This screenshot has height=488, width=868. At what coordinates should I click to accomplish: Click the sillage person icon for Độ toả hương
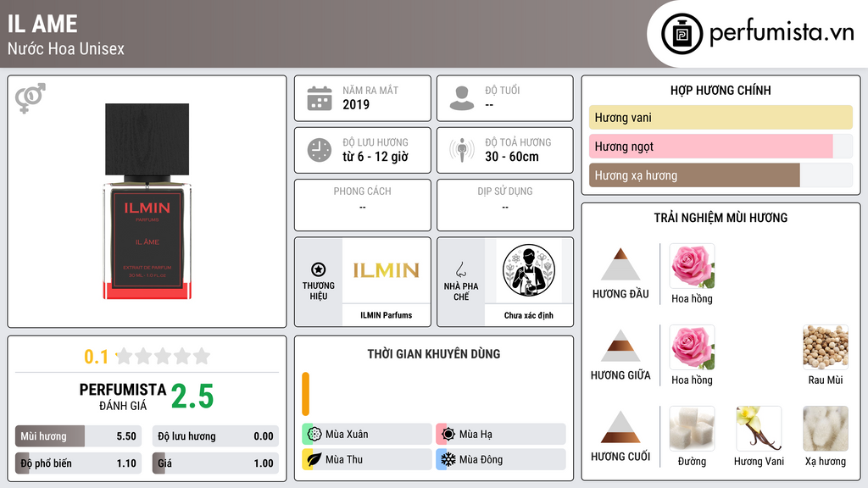462,150
